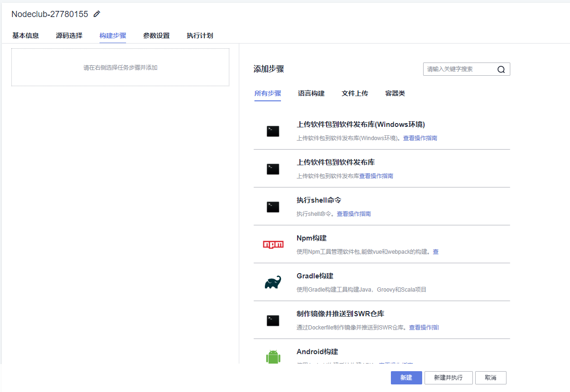Click the 请在右侧选择任务步骤并添加 placeholder box

pyautogui.click(x=120, y=67)
